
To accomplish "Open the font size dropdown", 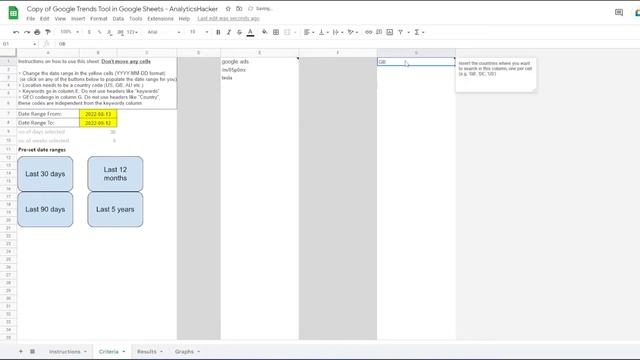I will [199, 32].
